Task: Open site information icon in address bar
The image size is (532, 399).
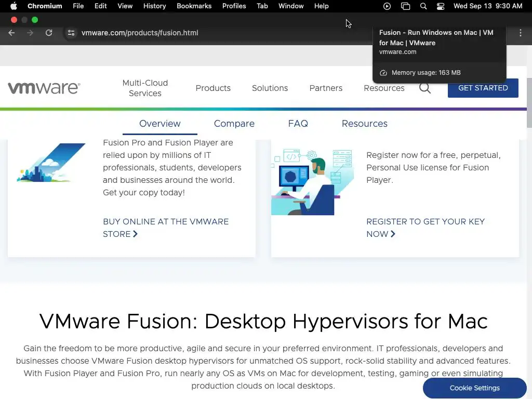Action: (x=71, y=33)
